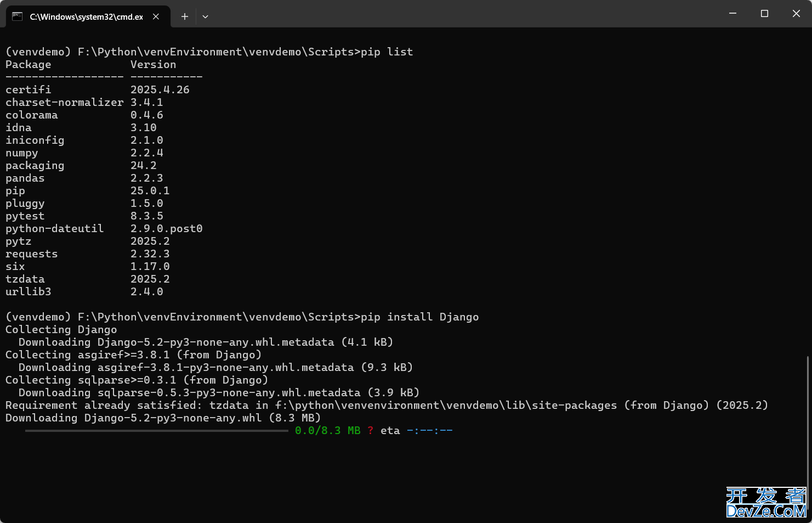Click the 'six' package name
Screen dimensions: 812x523
(15, 266)
